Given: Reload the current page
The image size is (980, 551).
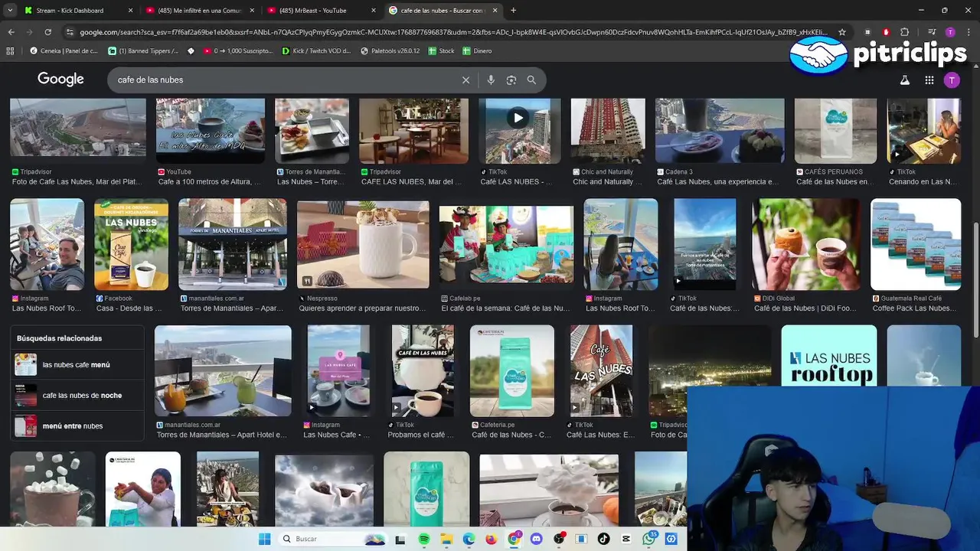Looking at the screenshot, I should point(47,32).
